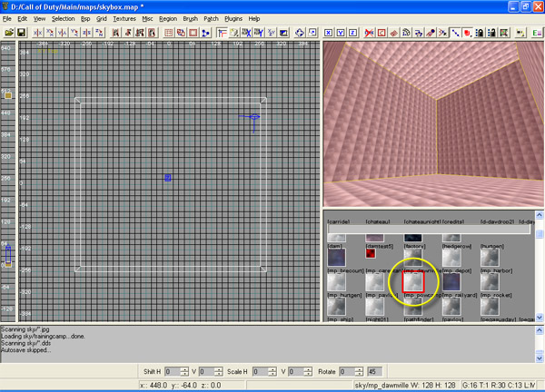Click the Select Inside icon

coord(152,33)
